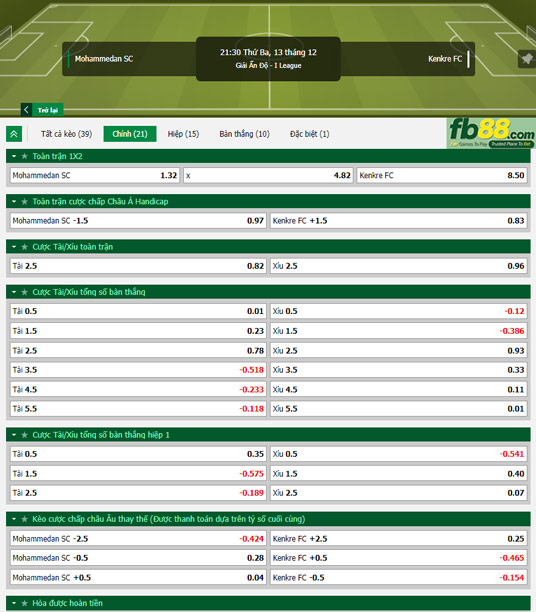
Task: Click the fb88.com logo
Action: (491, 133)
